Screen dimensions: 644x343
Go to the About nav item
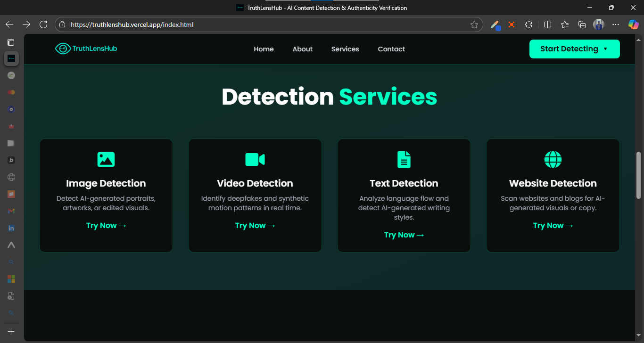(x=302, y=49)
